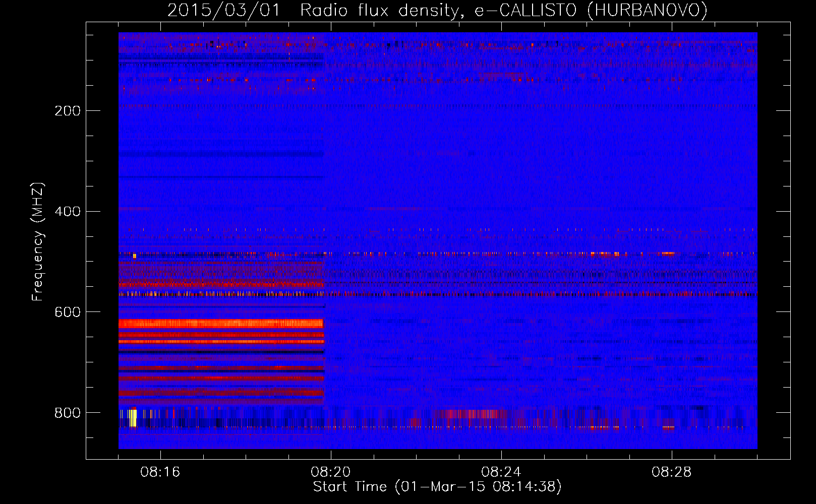
Task: Click the 600 frequency axis label
Action: click(x=68, y=312)
